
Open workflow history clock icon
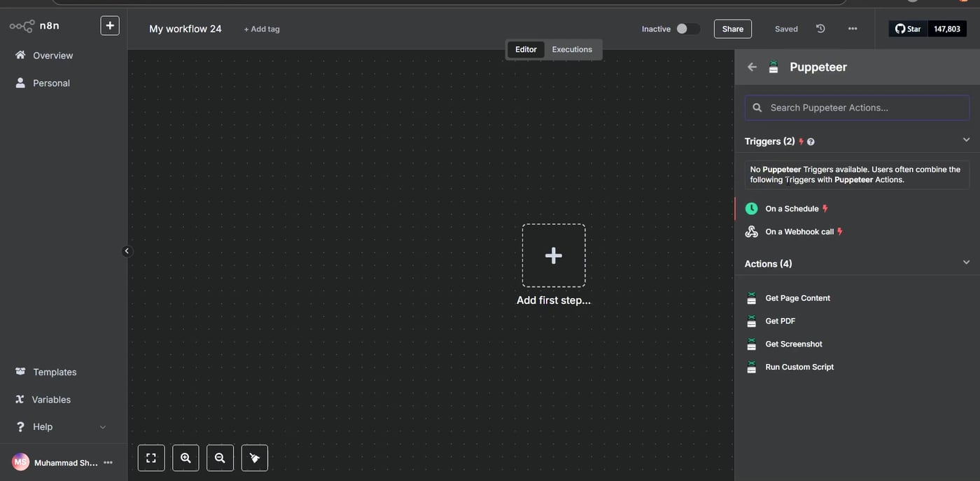point(820,29)
